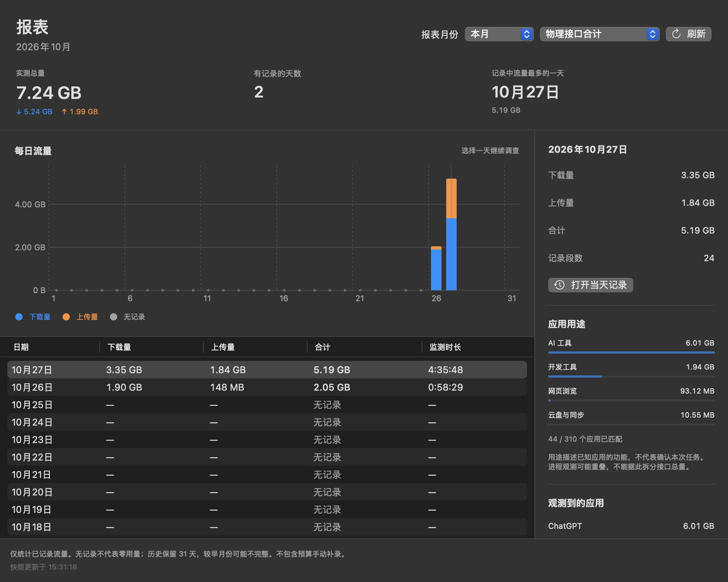Click the AI 工具 usage row
The width and height of the screenshot is (728, 582).
[631, 346]
